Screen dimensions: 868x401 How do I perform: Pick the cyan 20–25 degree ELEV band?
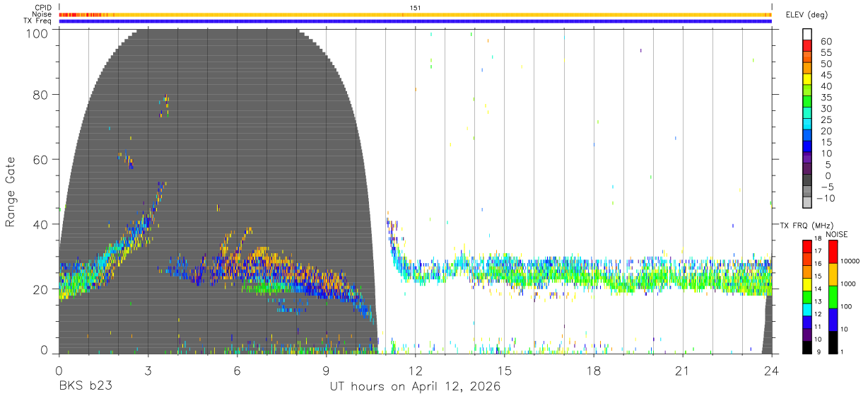point(807,124)
